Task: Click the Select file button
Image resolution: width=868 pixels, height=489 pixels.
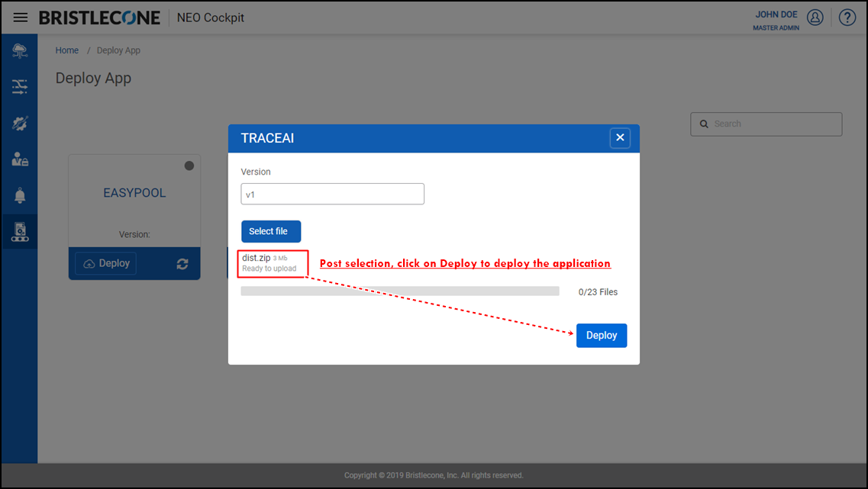Action: point(271,231)
